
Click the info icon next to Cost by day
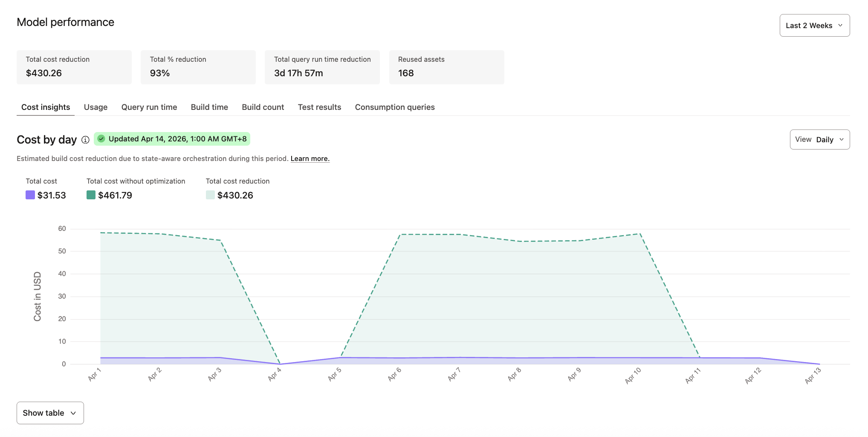[85, 140]
